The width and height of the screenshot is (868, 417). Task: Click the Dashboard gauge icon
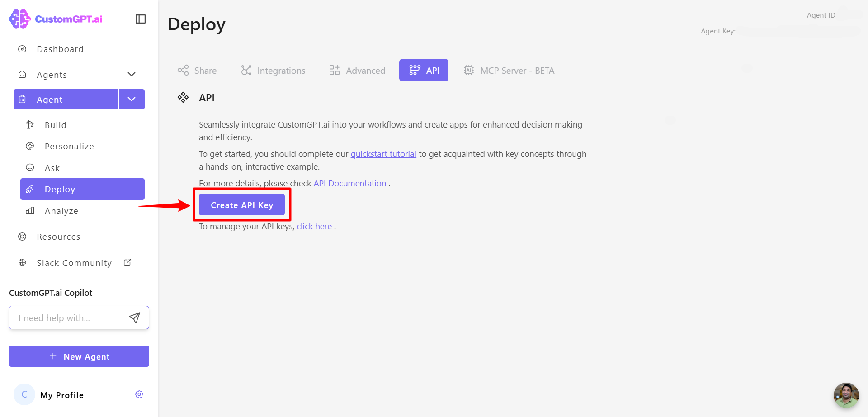[x=22, y=49]
